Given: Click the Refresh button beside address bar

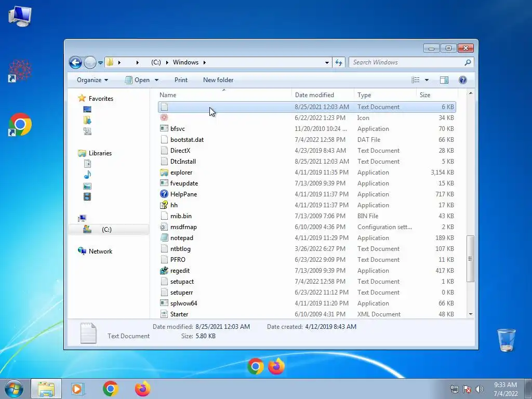Looking at the screenshot, I should pos(339,62).
